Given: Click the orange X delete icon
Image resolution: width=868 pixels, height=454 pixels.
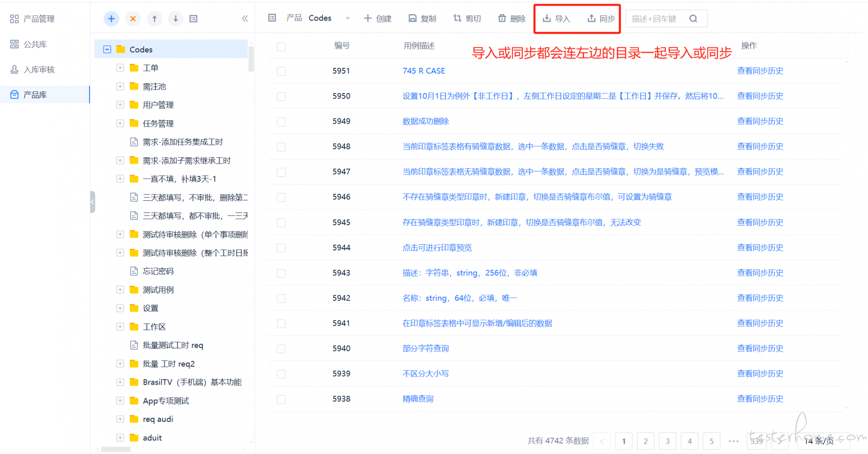Looking at the screenshot, I should pyautogui.click(x=133, y=19).
